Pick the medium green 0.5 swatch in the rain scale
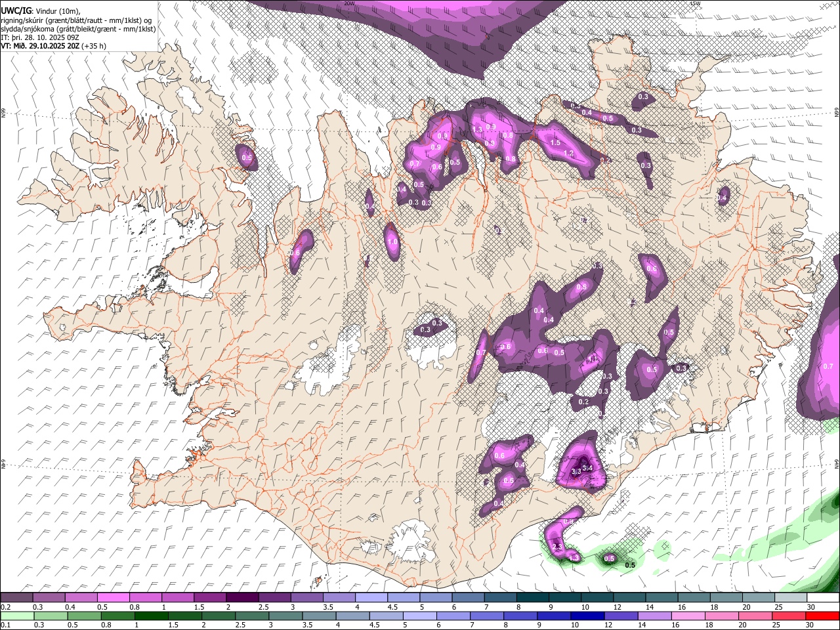 coord(85,616)
